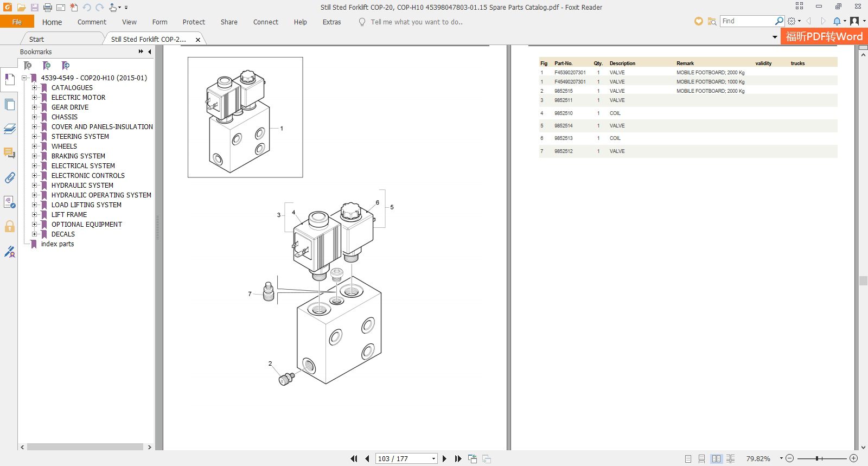
Task: Click the Print icon in quick toolbar
Action: click(x=48, y=8)
